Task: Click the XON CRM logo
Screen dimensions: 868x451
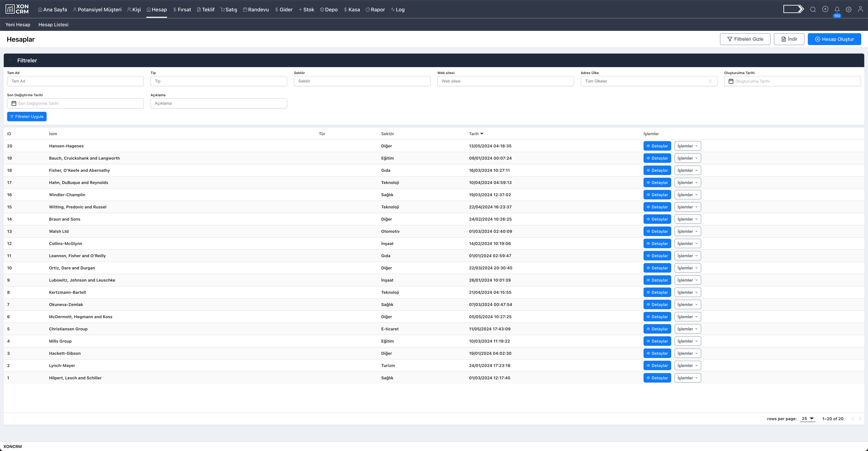Action: tap(17, 9)
